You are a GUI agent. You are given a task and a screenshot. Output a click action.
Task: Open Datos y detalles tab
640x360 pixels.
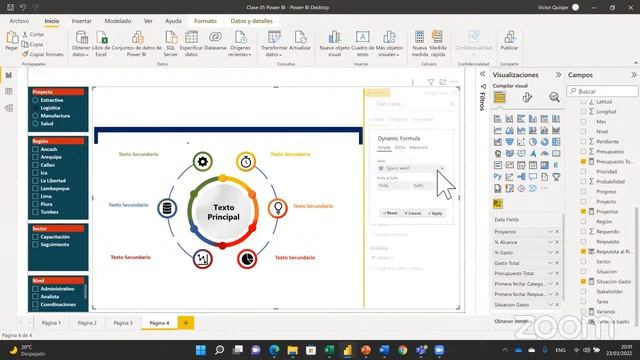251,21
